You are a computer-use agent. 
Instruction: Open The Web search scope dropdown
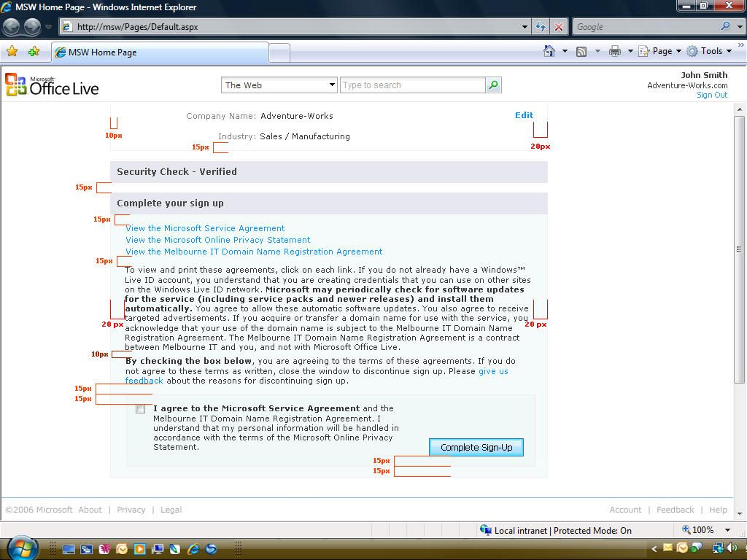pos(279,85)
